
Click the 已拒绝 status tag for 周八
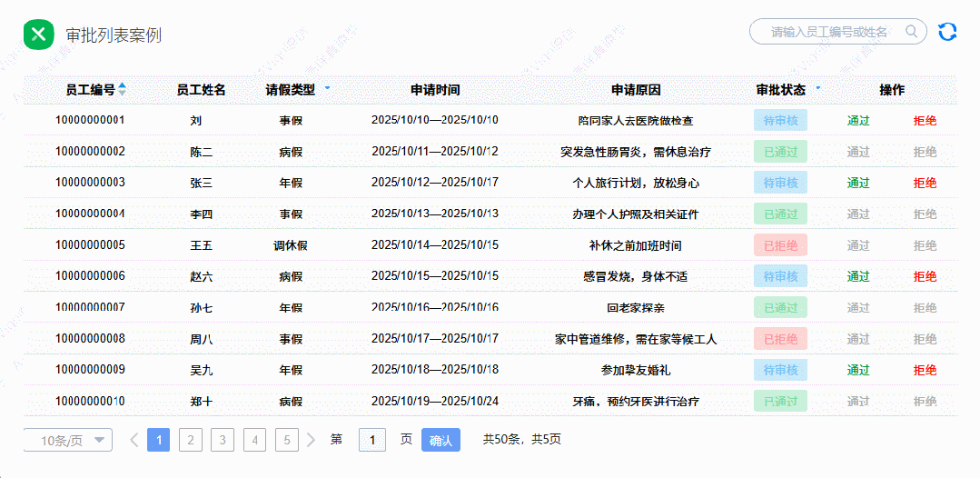(780, 339)
